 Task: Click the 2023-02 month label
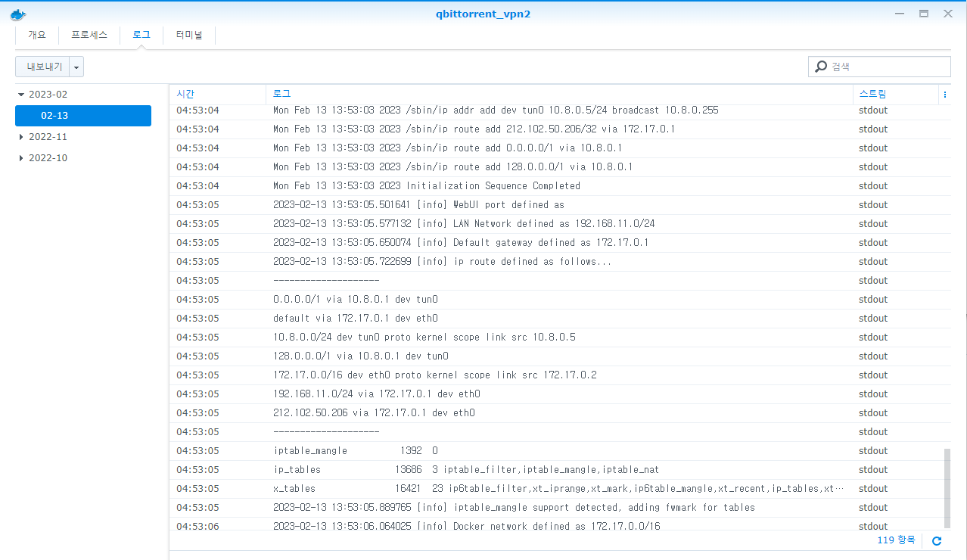point(48,95)
